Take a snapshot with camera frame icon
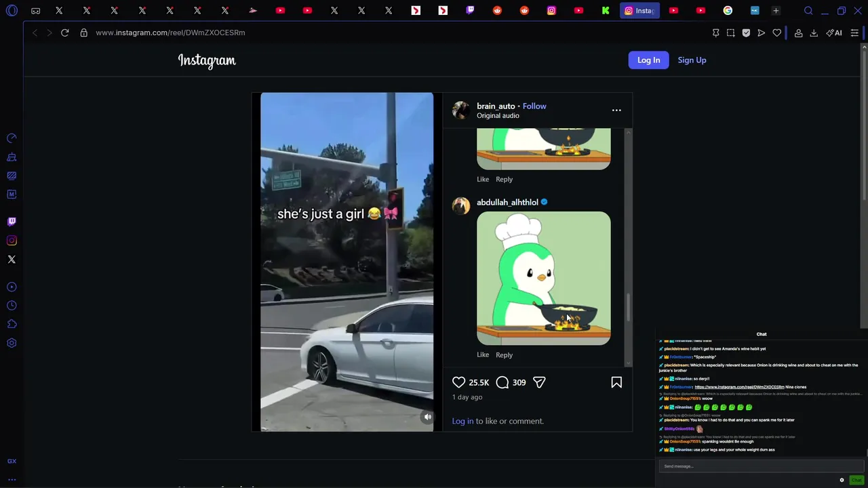 tap(730, 33)
